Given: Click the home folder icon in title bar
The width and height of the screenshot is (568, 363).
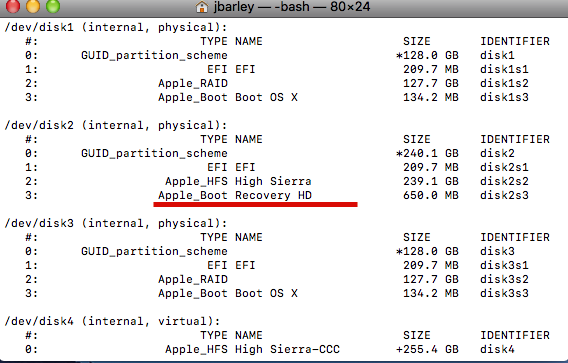Looking at the screenshot, I should click(202, 7).
